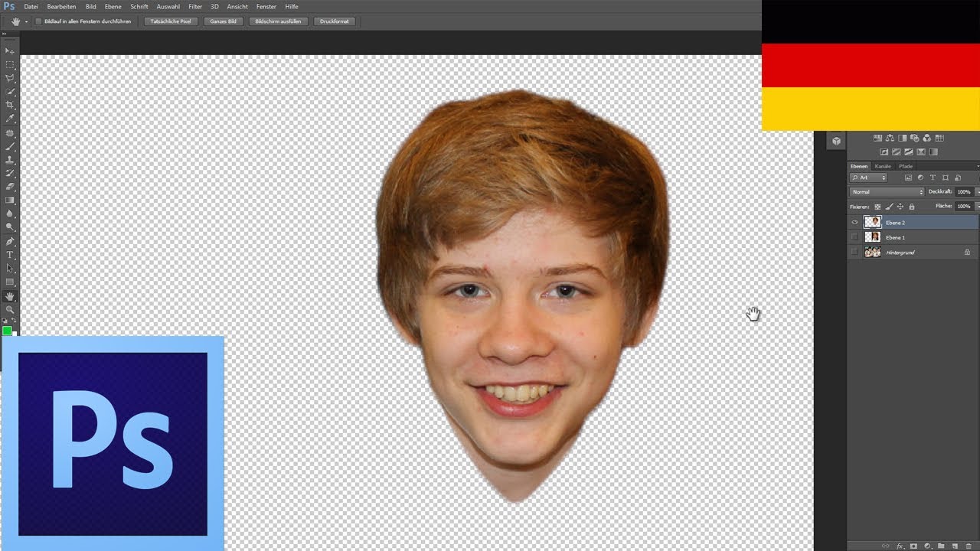Select the Crop tool

10,105
